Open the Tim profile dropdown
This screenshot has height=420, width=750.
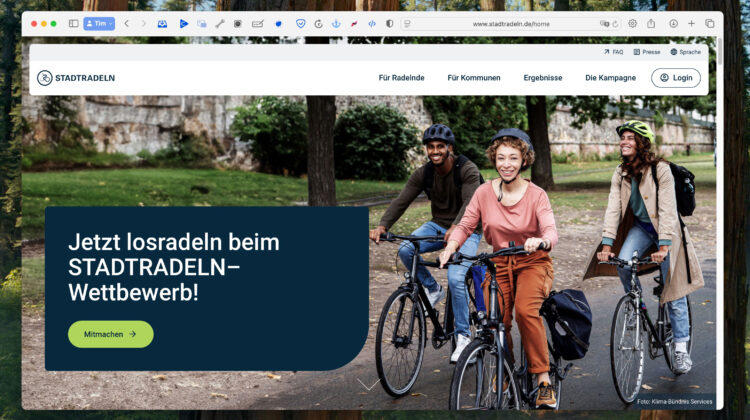coord(99,23)
